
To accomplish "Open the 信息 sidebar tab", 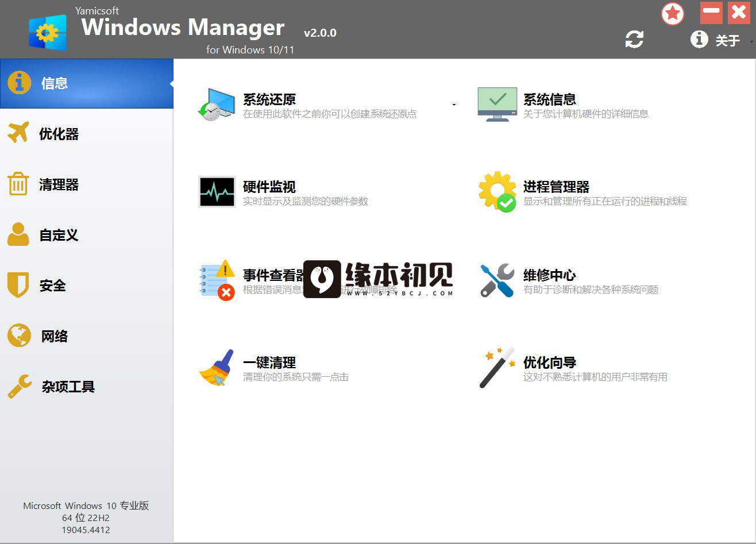I will pos(86,83).
